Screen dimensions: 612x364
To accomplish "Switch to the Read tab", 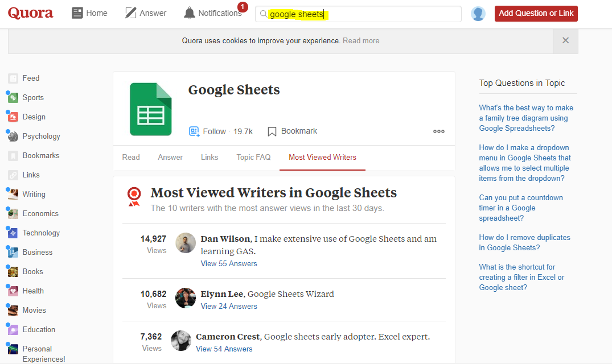I will pyautogui.click(x=131, y=158).
